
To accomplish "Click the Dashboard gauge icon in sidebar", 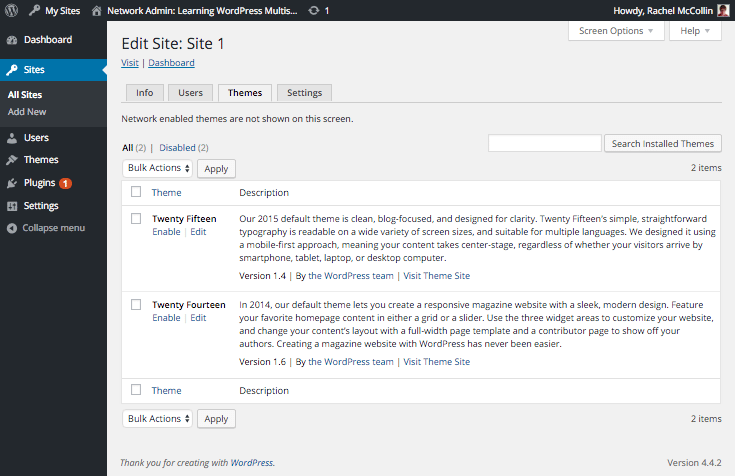I will pyautogui.click(x=12, y=40).
